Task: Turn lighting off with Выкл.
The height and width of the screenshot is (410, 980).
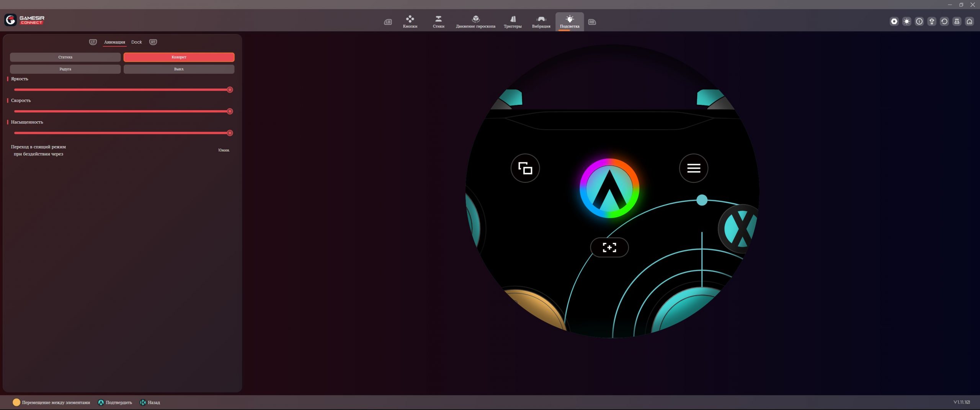Action: click(x=179, y=69)
